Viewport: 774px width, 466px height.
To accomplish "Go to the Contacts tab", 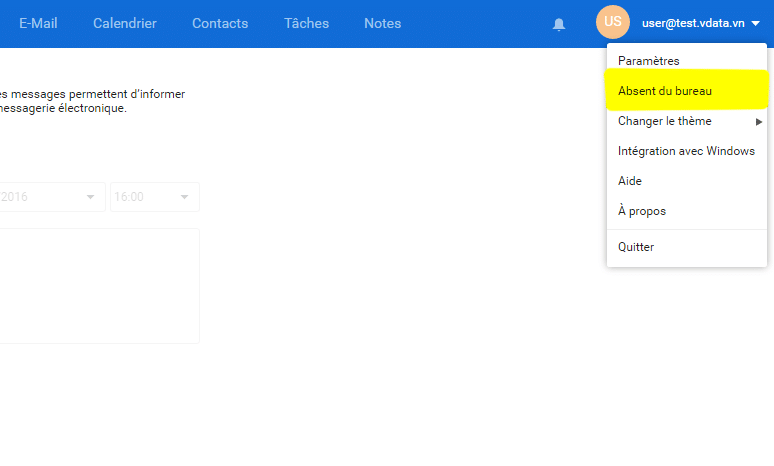I will (220, 23).
